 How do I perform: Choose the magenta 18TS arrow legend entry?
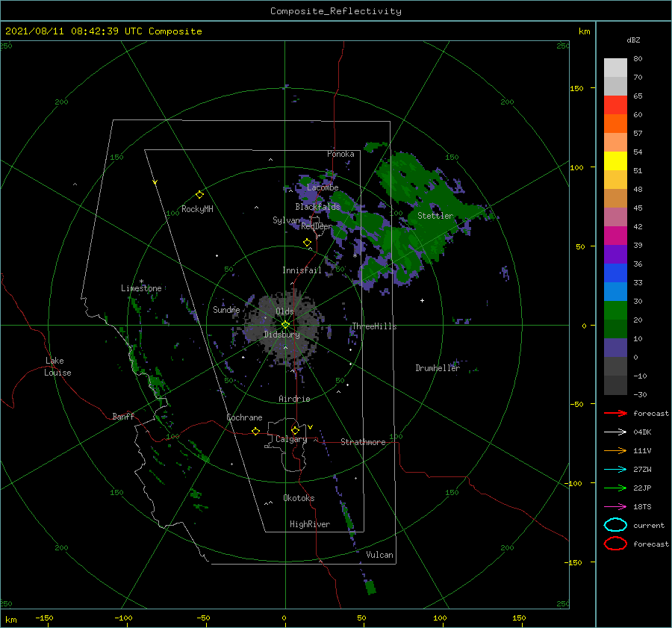click(x=615, y=507)
